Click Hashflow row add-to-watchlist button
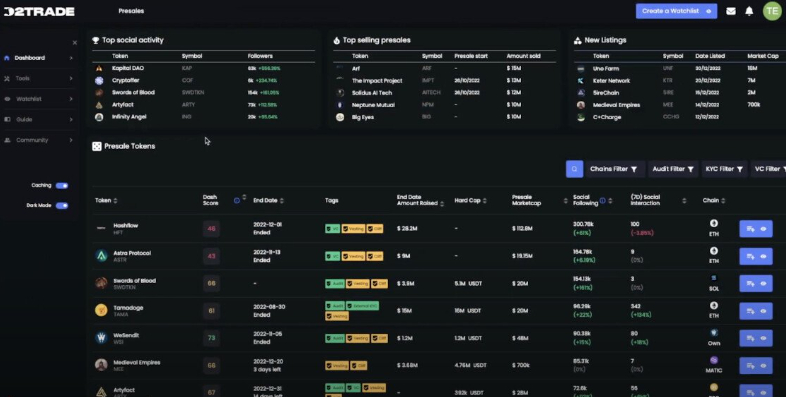This screenshot has width=786, height=397. (x=750, y=229)
